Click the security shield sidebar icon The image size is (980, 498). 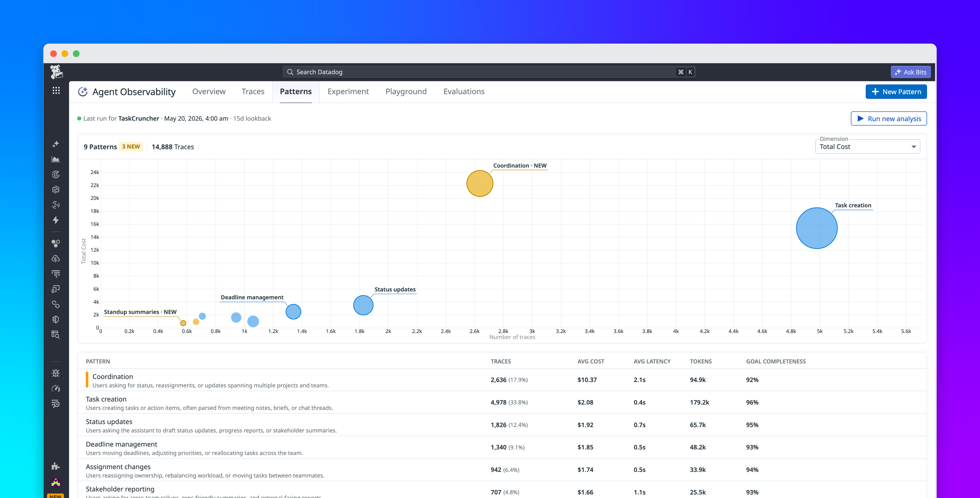coord(56,319)
